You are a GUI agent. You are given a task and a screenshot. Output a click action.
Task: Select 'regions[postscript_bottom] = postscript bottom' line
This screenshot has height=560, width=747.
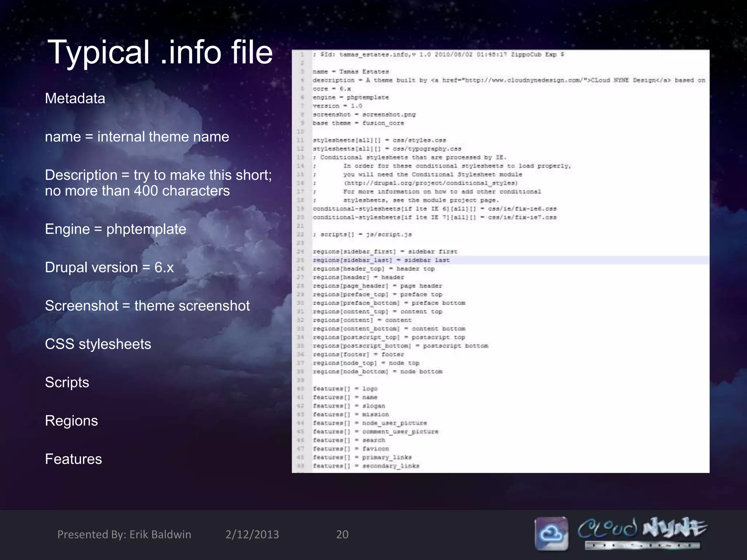[x=400, y=346]
